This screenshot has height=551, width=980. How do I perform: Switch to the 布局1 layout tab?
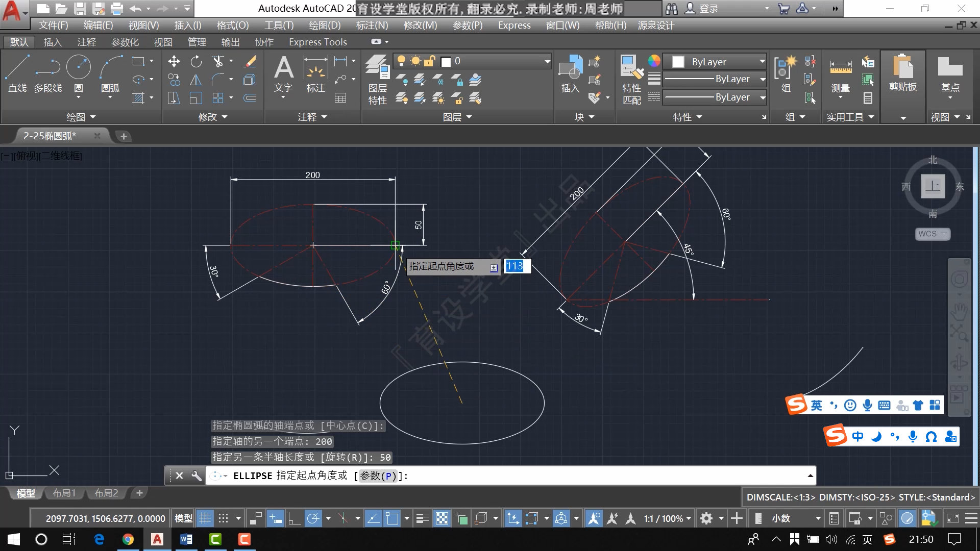point(64,493)
